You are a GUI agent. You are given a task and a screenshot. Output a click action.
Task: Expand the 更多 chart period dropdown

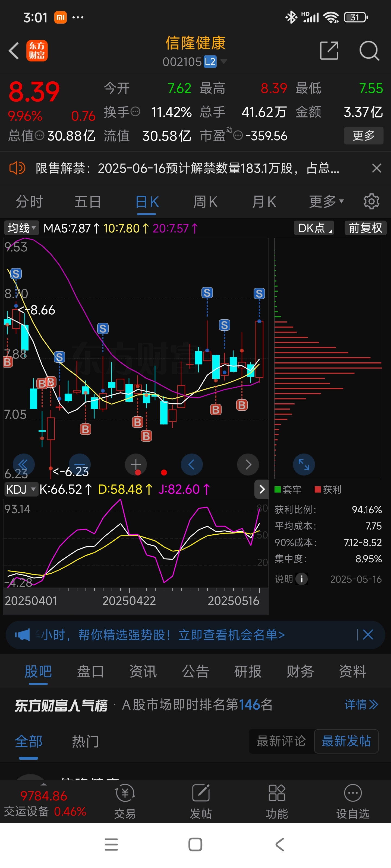pos(326,202)
